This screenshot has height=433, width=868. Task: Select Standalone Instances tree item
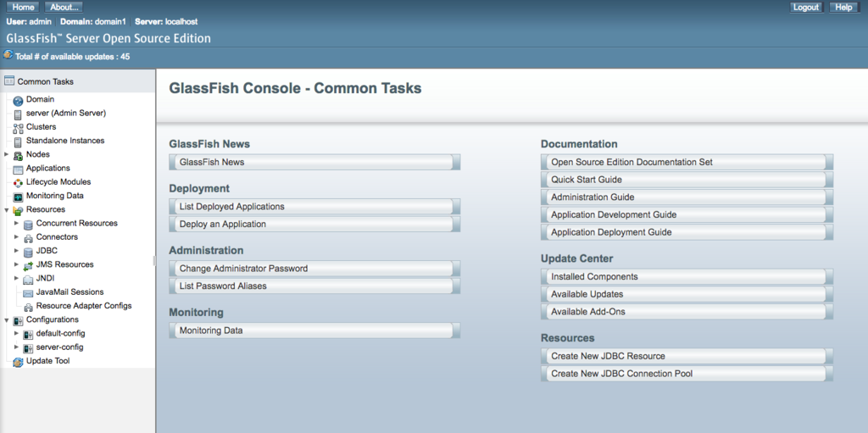coord(65,141)
